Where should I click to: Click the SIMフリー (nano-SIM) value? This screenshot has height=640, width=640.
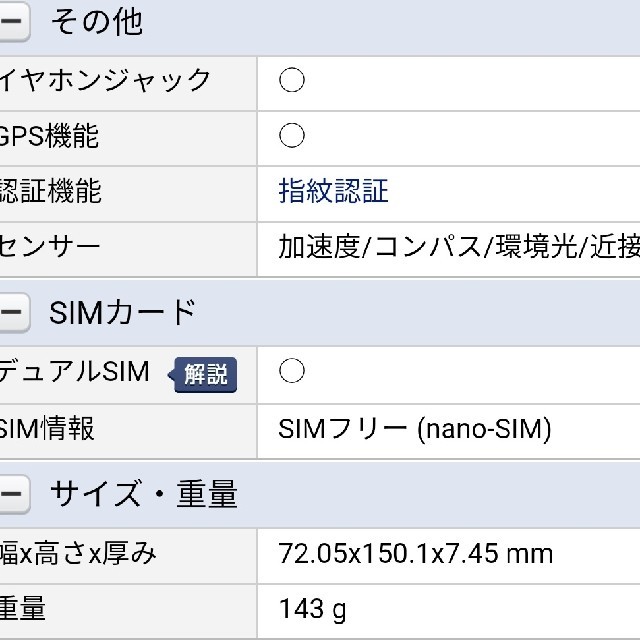pos(415,429)
